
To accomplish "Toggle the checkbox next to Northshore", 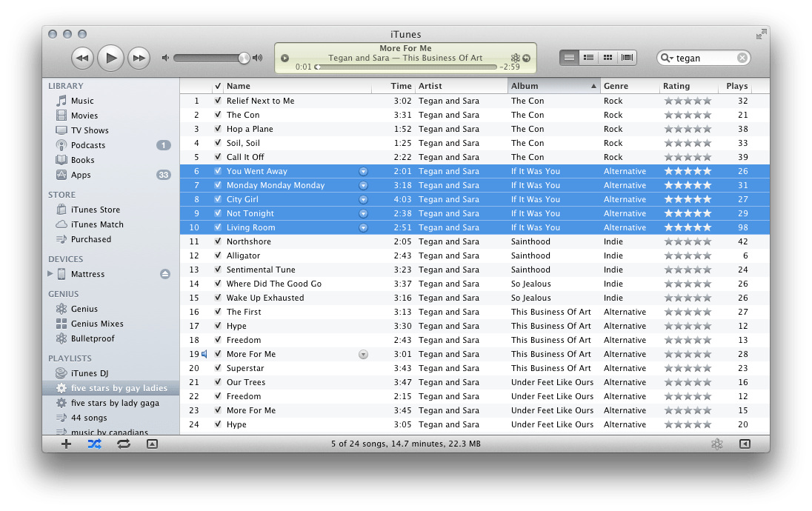I will coord(217,241).
